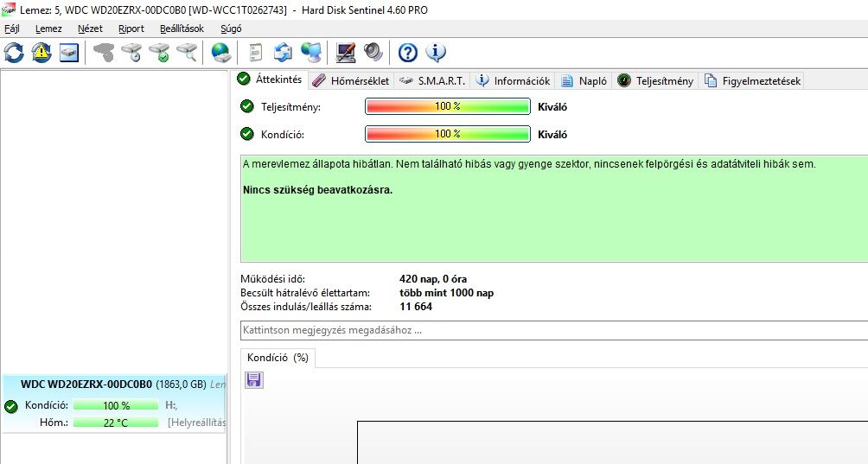Click the 'több mint 1000 nap' value
The width and height of the screenshot is (868, 464).
pos(446,293)
